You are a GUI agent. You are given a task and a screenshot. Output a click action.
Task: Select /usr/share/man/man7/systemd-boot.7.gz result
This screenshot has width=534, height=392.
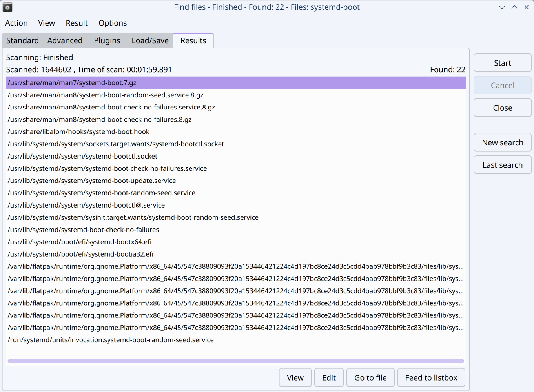point(236,83)
